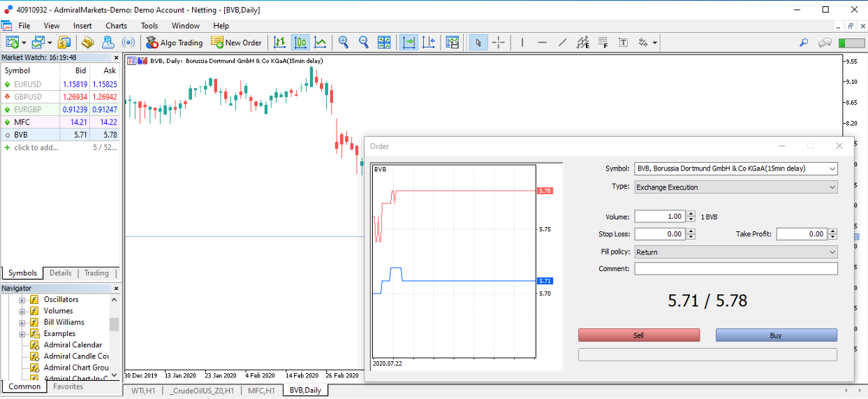Click Take Profit input field

[802, 234]
